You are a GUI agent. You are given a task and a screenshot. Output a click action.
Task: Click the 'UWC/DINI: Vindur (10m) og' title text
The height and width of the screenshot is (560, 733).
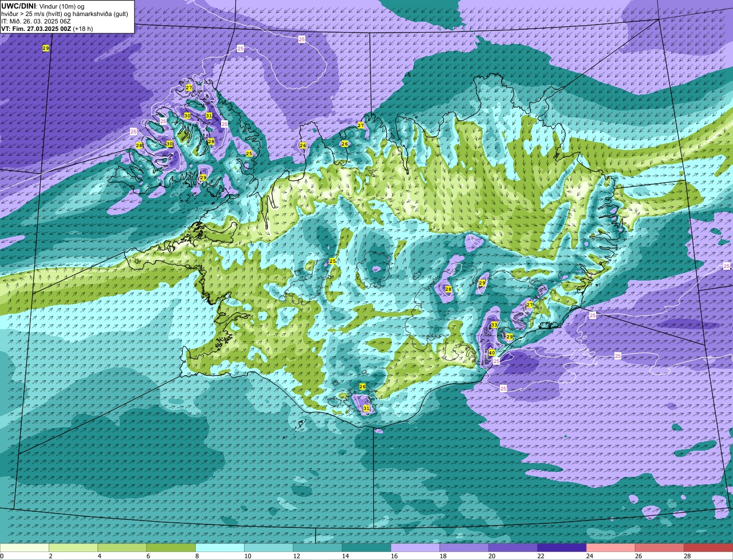pos(42,6)
